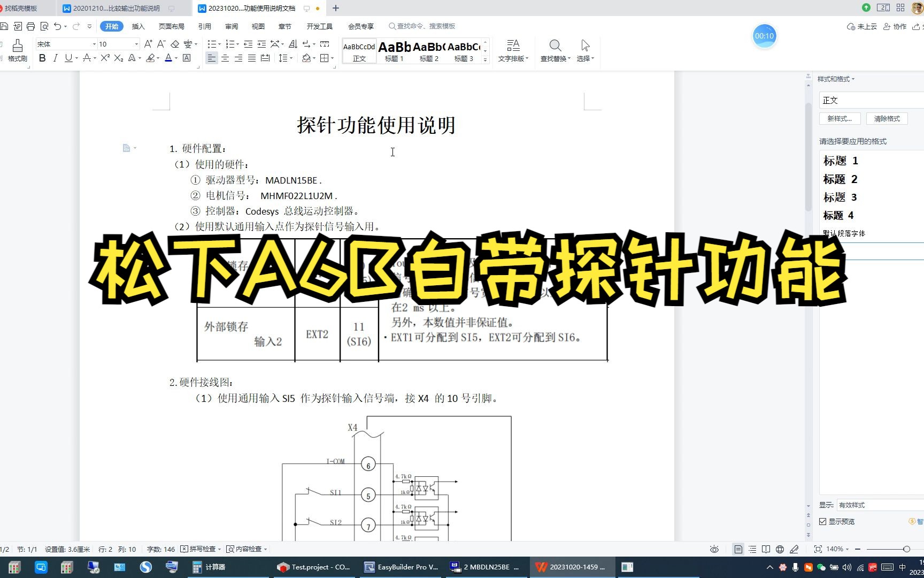Click the Print icon in quick access toolbar
The image size is (924, 578).
[x=30, y=26]
